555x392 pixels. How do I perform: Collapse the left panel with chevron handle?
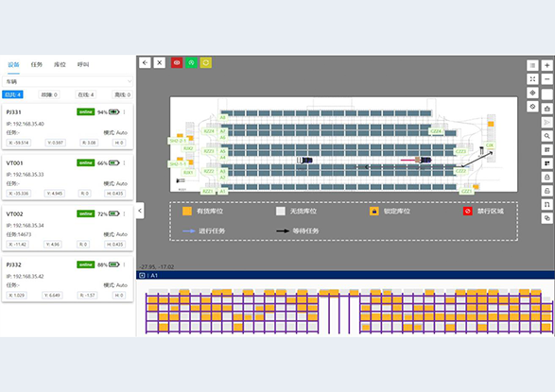(x=140, y=211)
